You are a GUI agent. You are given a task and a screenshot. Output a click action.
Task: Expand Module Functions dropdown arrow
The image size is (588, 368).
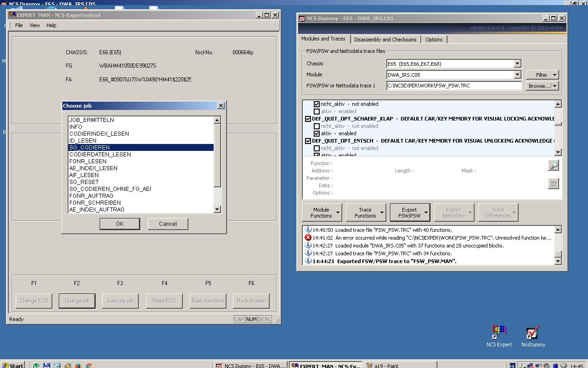(x=338, y=213)
